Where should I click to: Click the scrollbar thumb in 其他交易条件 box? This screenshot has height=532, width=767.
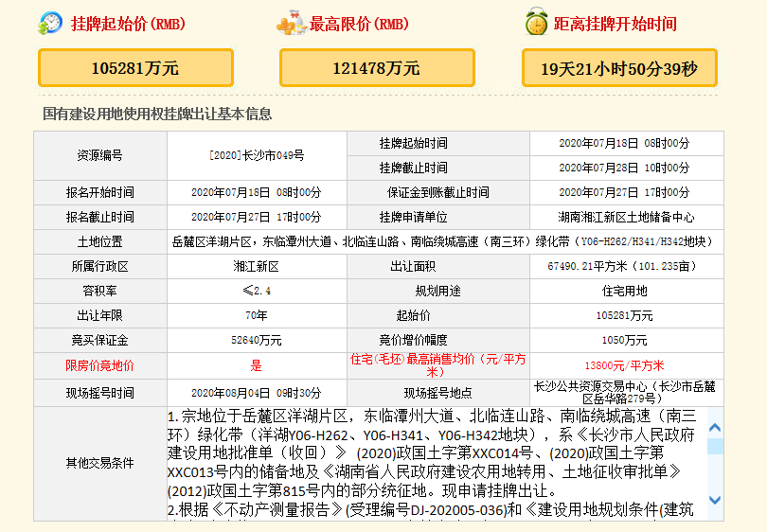click(715, 446)
